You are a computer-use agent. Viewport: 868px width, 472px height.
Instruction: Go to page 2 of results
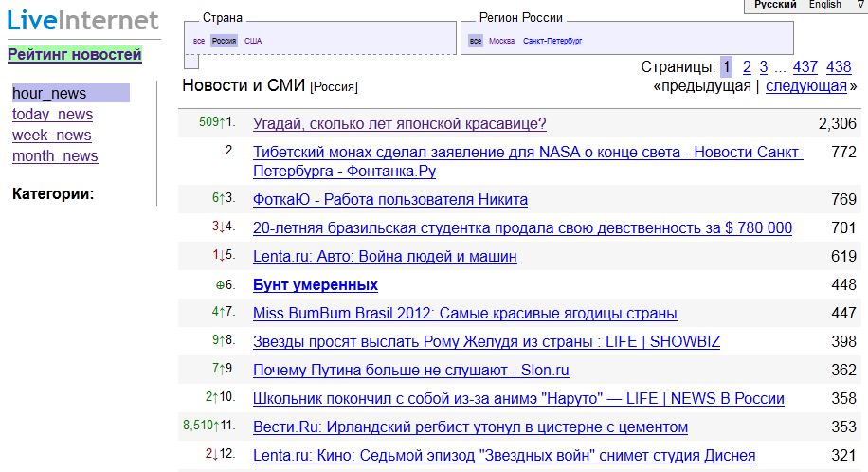(747, 66)
